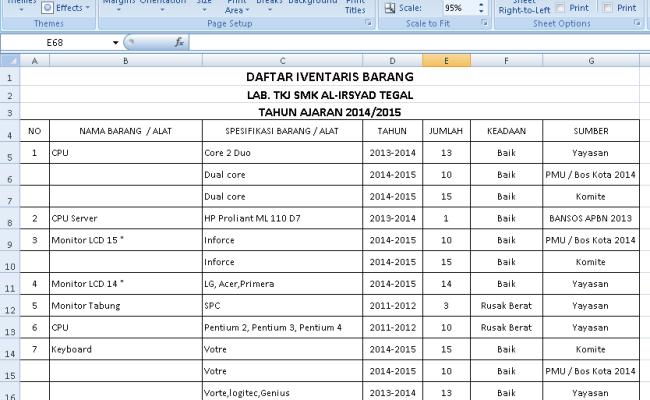Increase scale with the up spinner arrow
Image resolution: width=650 pixels, height=400 pixels.
point(481,5)
